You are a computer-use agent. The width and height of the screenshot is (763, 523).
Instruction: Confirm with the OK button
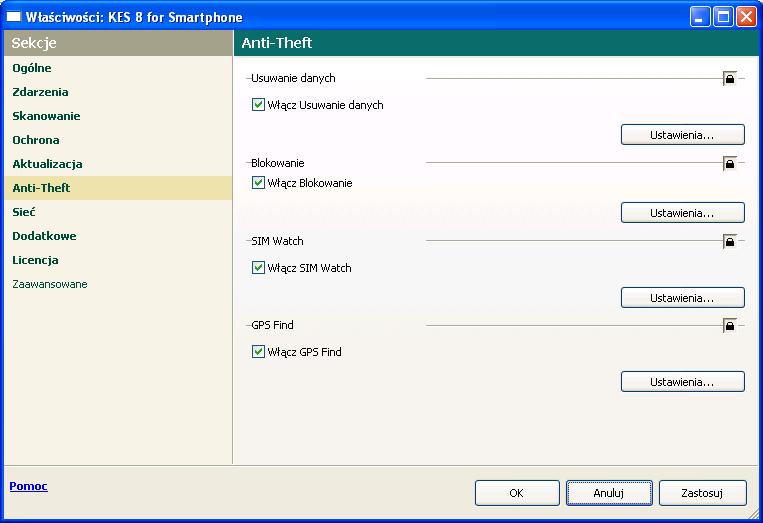tap(517, 493)
